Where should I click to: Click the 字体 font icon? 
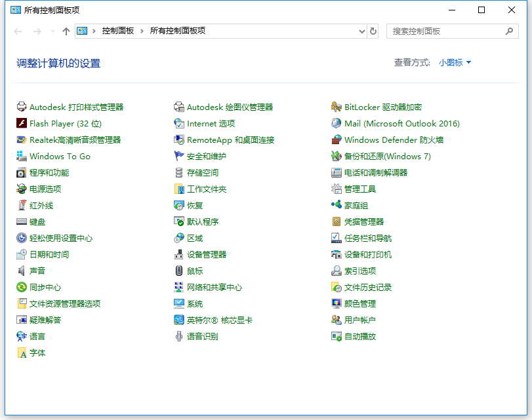click(x=22, y=353)
